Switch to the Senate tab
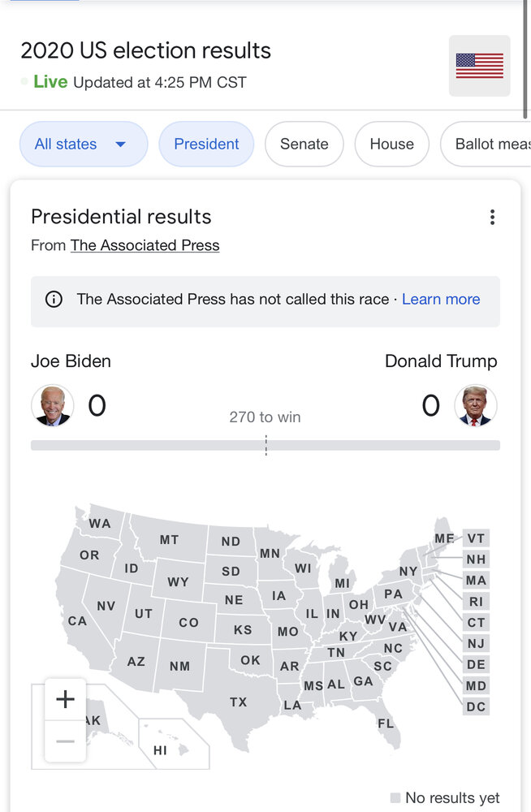Image resolution: width=531 pixels, height=812 pixels. pyautogui.click(x=304, y=144)
